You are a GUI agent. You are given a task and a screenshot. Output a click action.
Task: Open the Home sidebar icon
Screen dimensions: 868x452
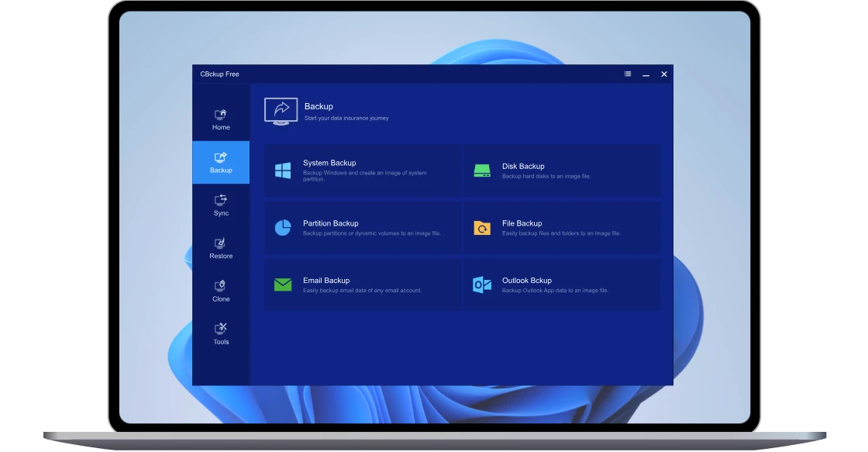[221, 115]
